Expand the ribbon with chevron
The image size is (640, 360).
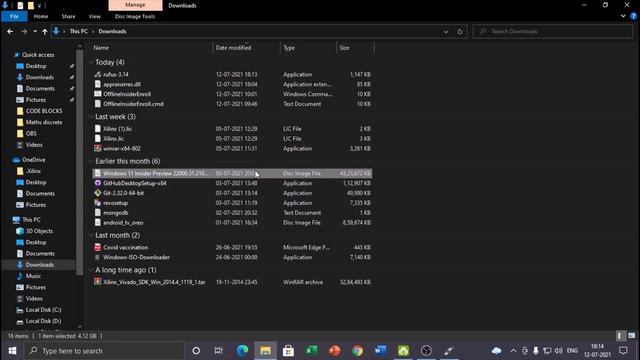click(x=623, y=16)
